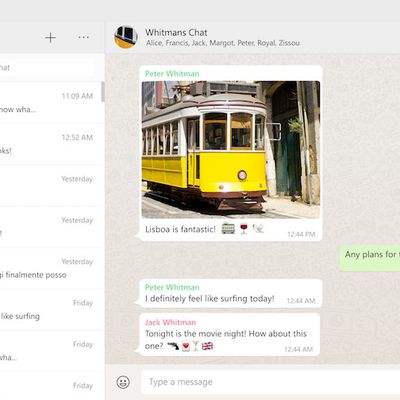
Task: Open the three-dots more options menu
Action: tap(83, 37)
